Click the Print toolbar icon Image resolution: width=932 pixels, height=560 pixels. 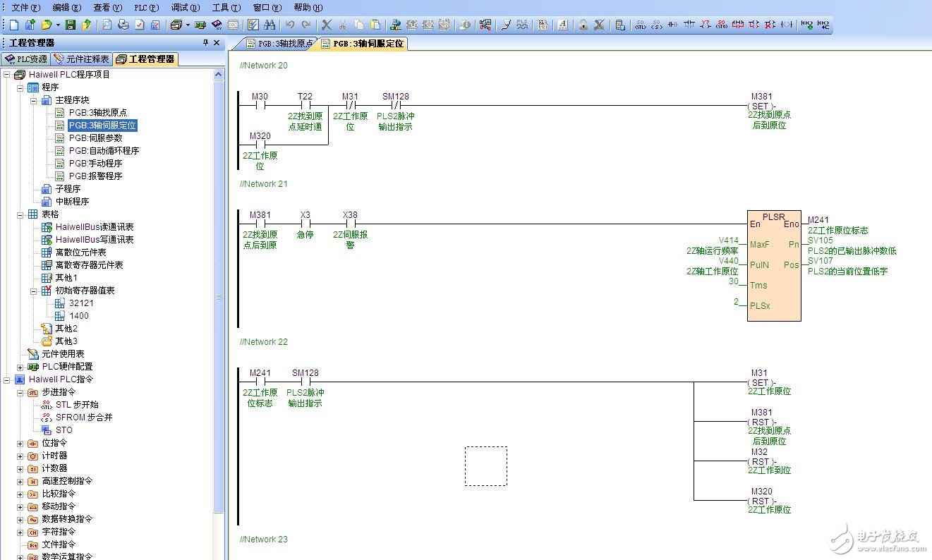(123, 25)
